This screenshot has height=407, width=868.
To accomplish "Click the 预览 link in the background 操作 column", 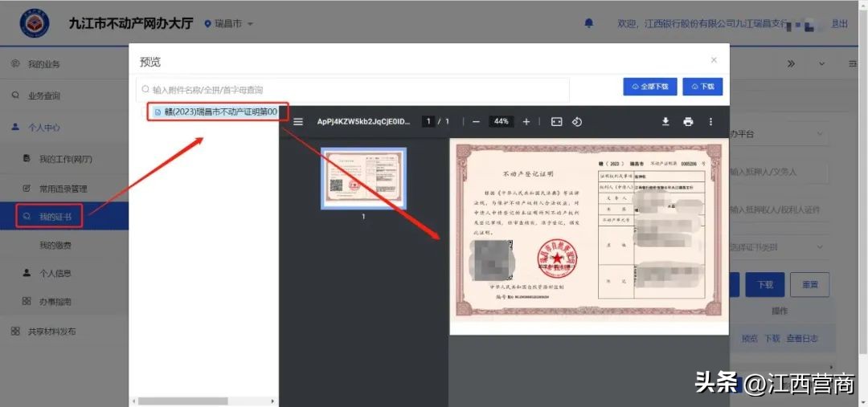I will coord(749,339).
